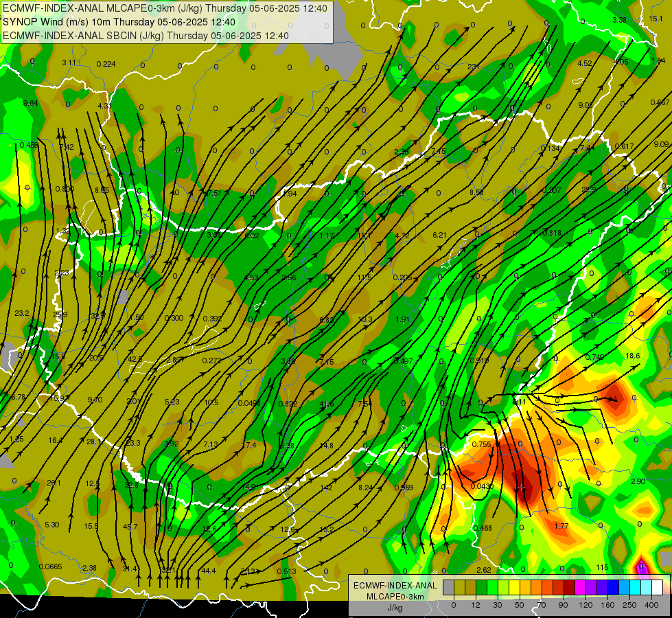Viewport: 672px width, 618px height.
Task: Click the map value 9.05
Action: [585, 105]
